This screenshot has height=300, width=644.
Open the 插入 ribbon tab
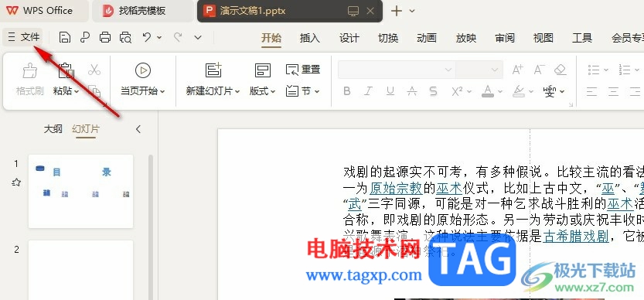click(x=310, y=38)
